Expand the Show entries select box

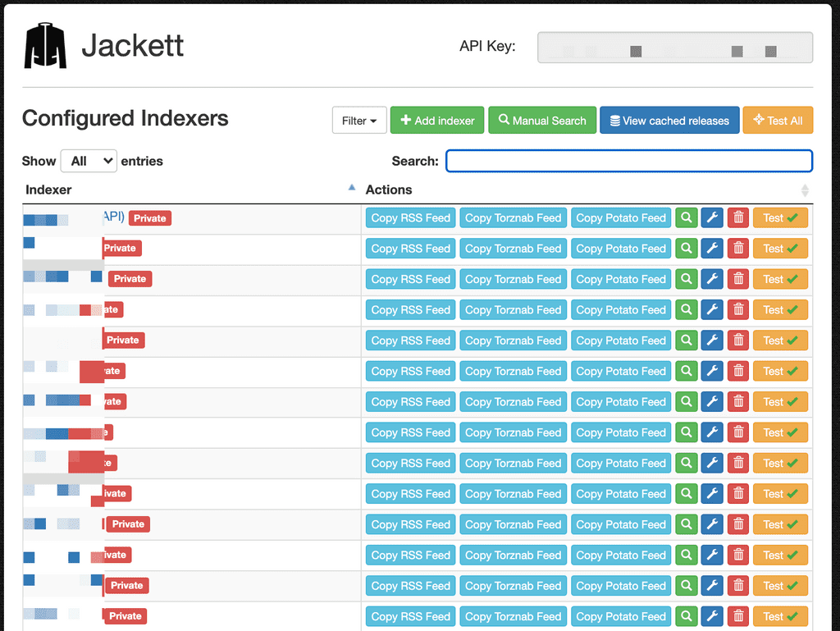pyautogui.click(x=89, y=161)
